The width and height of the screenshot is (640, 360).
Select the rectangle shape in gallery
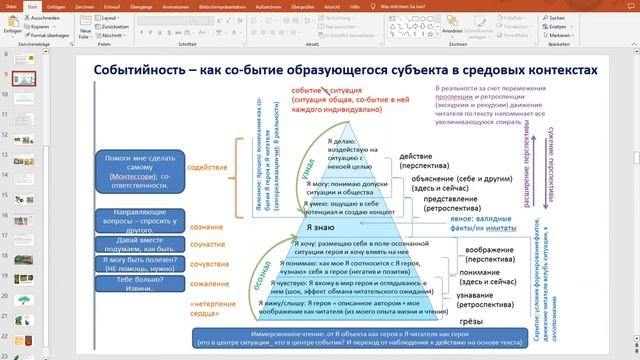click(x=415, y=19)
